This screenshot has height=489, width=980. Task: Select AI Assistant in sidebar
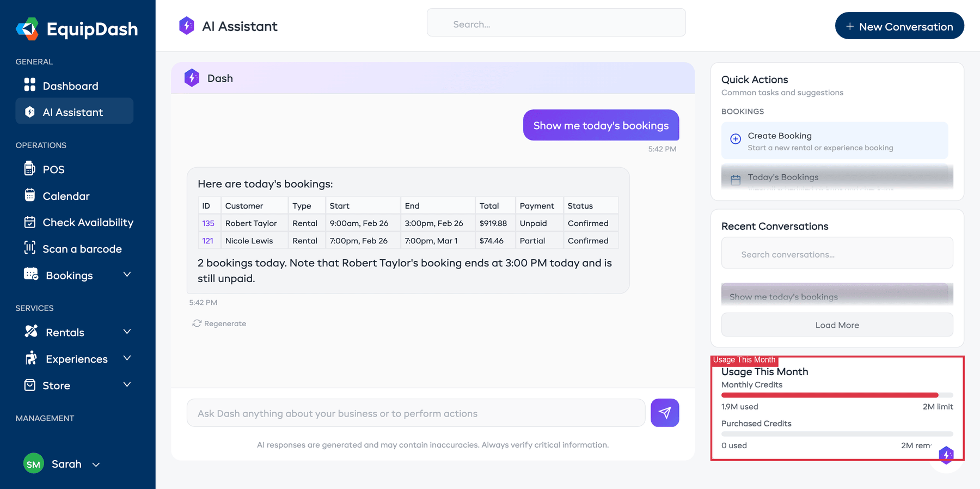tap(75, 112)
